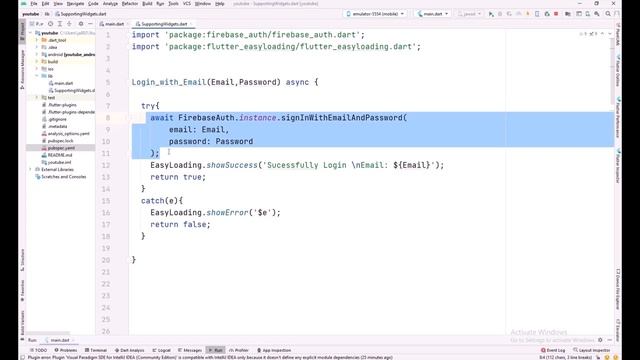
Task: Click the signInWithEmailAndPassword call in code
Action: (x=342, y=118)
